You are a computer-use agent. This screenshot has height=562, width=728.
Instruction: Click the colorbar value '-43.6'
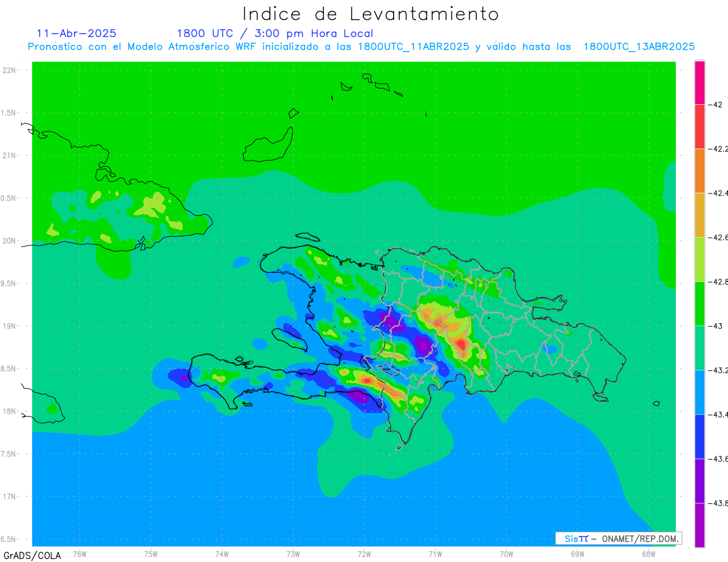[x=718, y=458]
